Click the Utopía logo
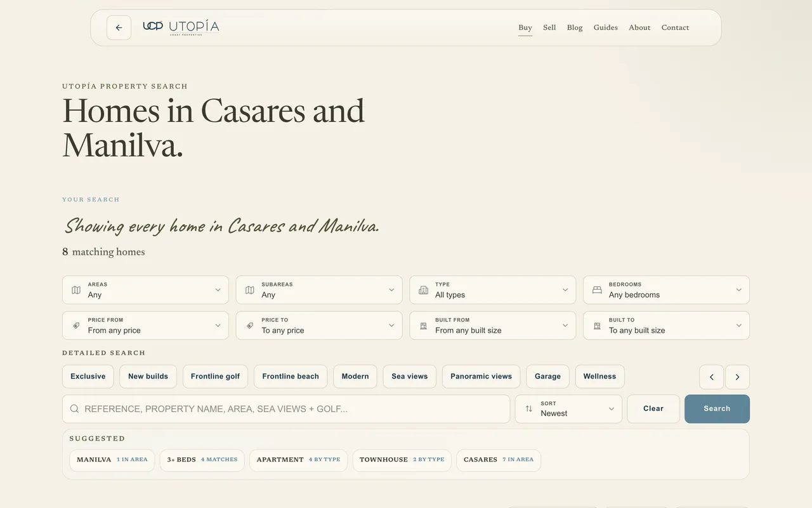 point(181,27)
